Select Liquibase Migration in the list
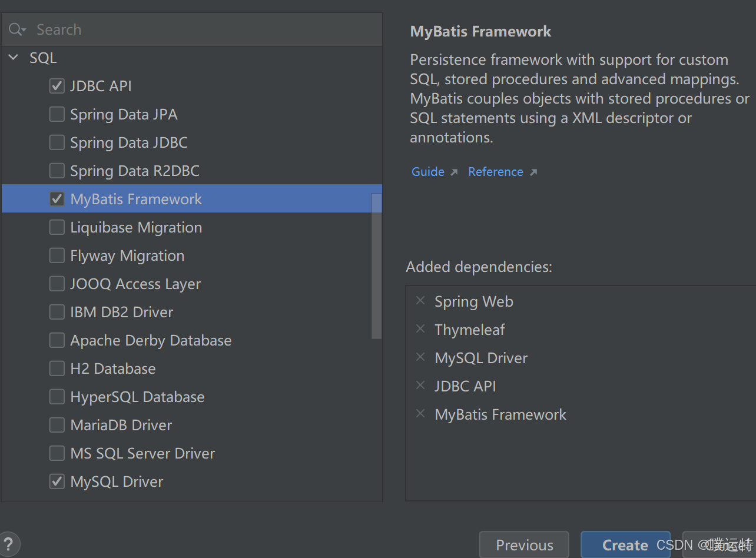Screen dimensions: 756x558 tap(135, 227)
